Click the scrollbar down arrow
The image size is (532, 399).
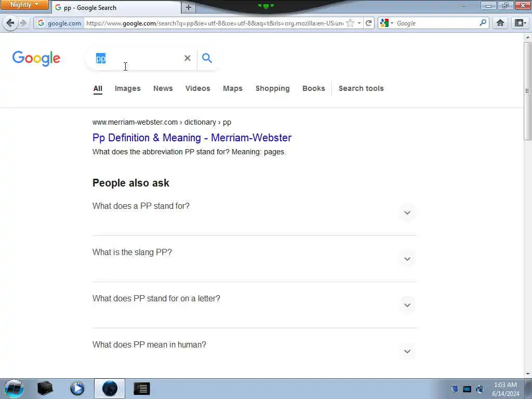coord(528,374)
